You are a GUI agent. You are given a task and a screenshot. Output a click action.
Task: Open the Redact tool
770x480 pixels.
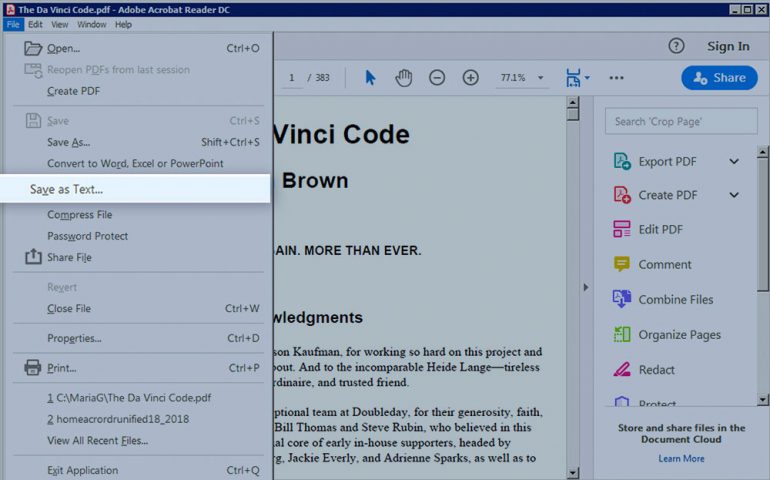coord(656,369)
